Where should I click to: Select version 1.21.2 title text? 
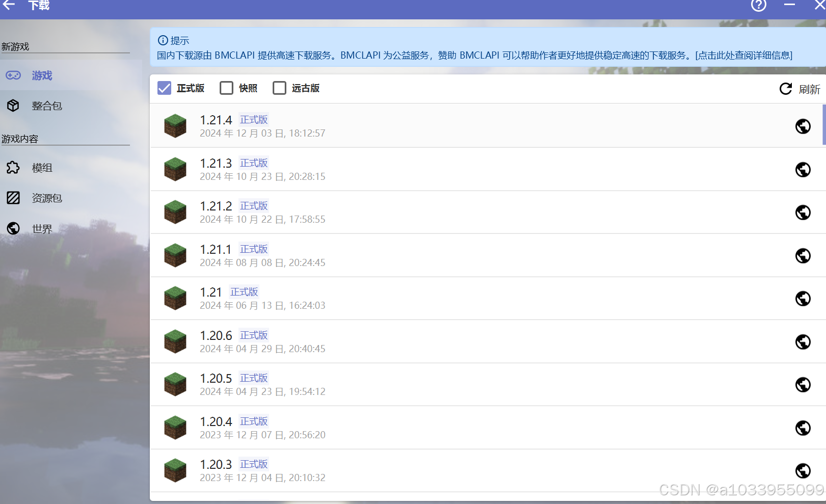tap(216, 206)
